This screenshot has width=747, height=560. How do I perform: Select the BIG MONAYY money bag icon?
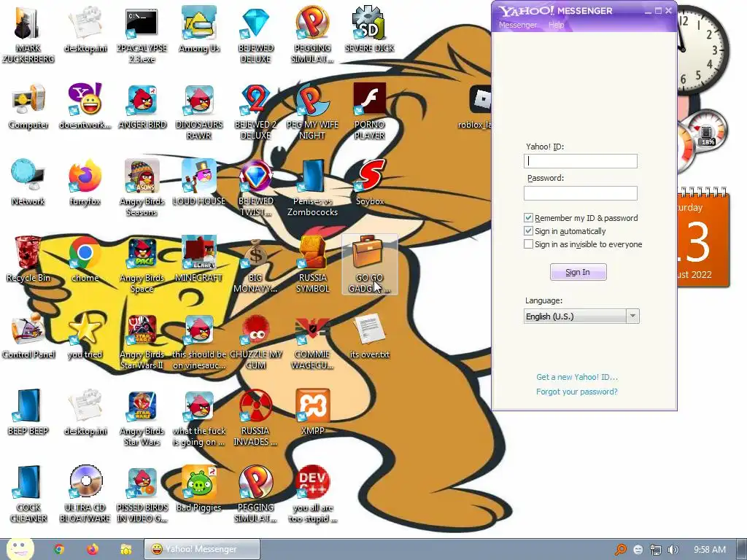pyautogui.click(x=256, y=264)
